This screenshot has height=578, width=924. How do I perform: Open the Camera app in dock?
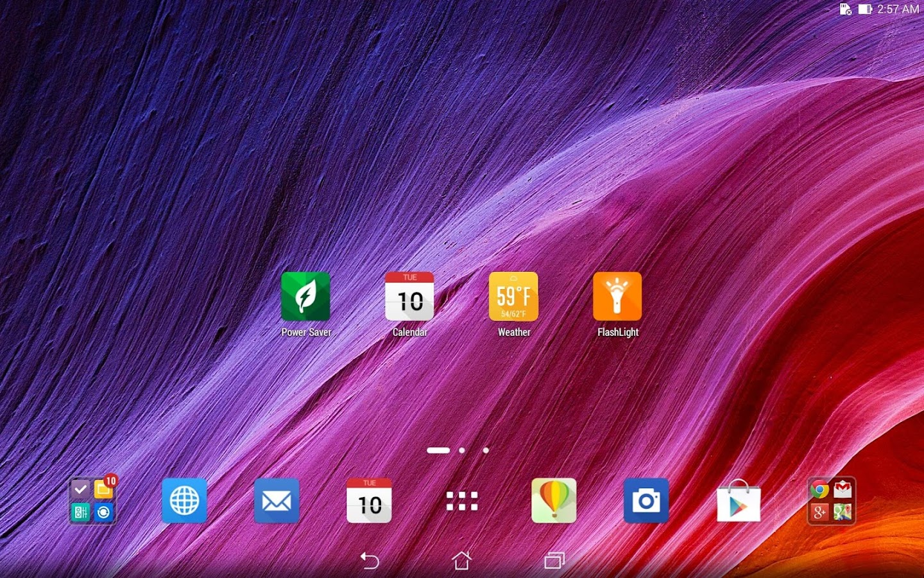pyautogui.click(x=646, y=501)
